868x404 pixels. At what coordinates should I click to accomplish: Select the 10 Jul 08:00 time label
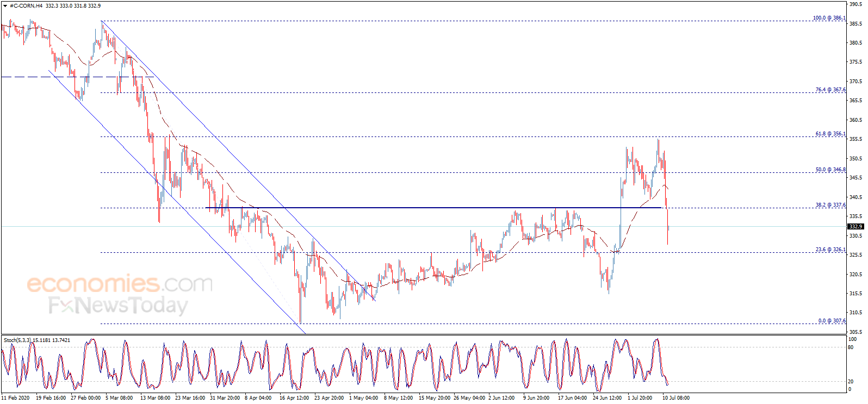click(x=676, y=398)
